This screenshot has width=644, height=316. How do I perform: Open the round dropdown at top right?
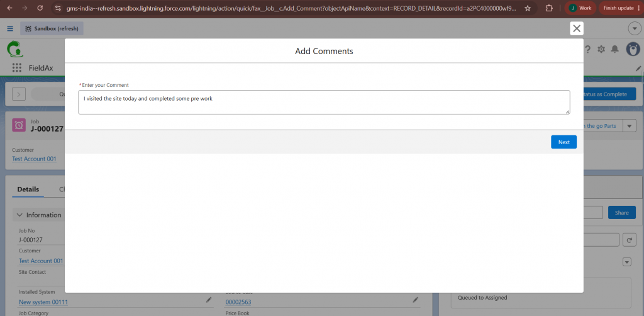click(x=635, y=29)
